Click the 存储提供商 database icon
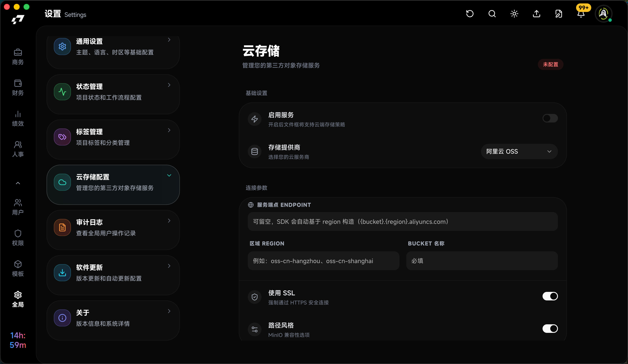Screen dimensions: 628x364 pyautogui.click(x=254, y=151)
